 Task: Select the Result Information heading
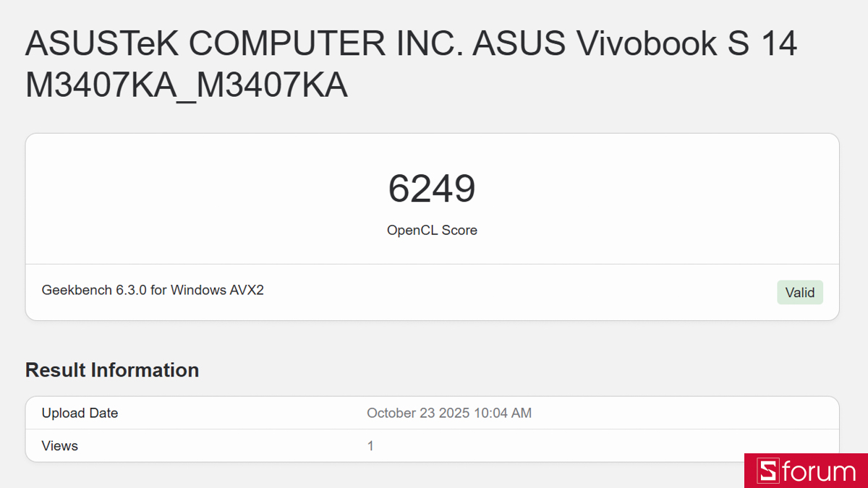click(111, 370)
